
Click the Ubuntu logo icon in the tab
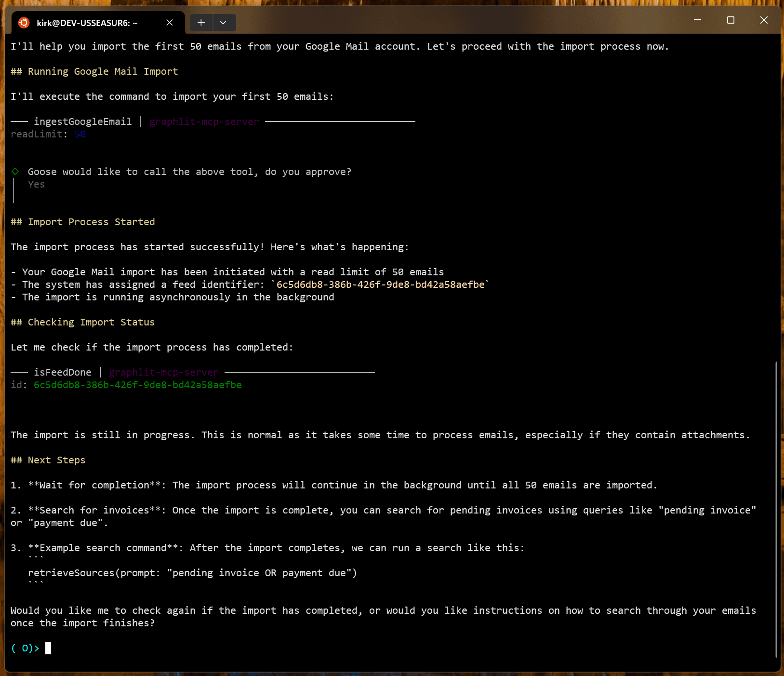24,23
